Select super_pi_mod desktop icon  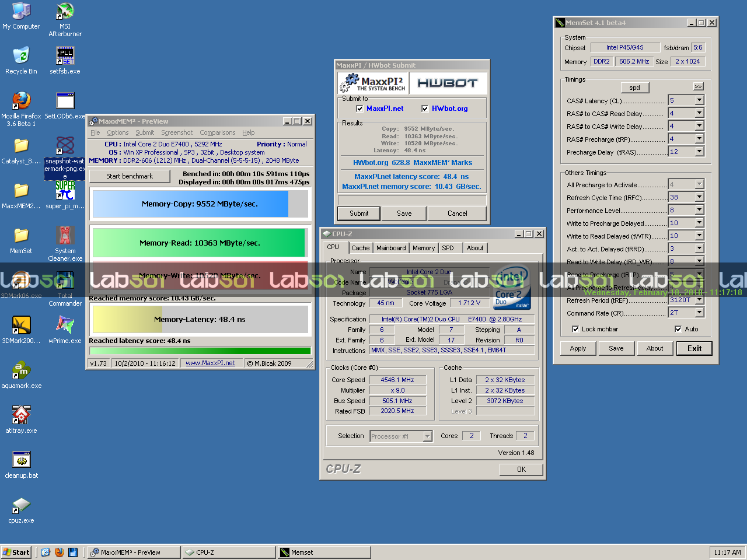click(65, 195)
